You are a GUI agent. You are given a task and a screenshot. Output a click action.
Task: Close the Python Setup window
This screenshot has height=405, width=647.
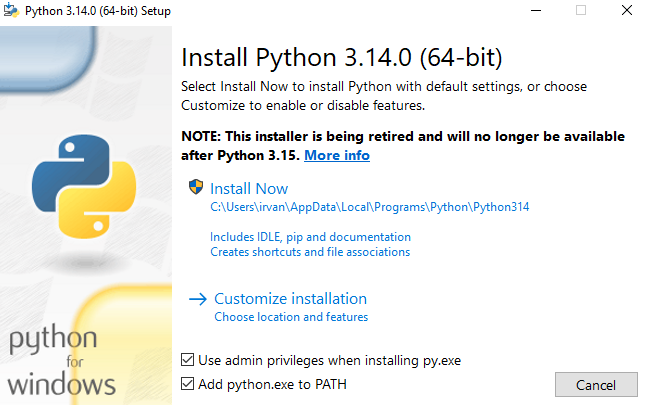[627, 10]
